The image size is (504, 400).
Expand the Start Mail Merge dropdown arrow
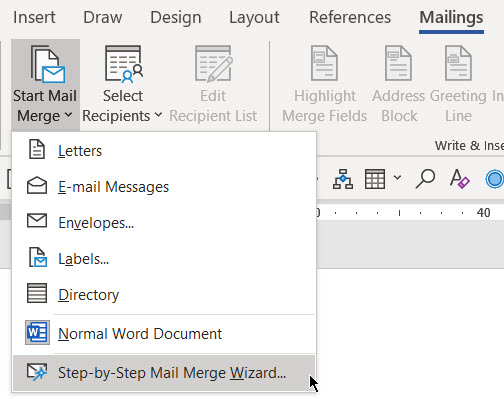(68, 115)
